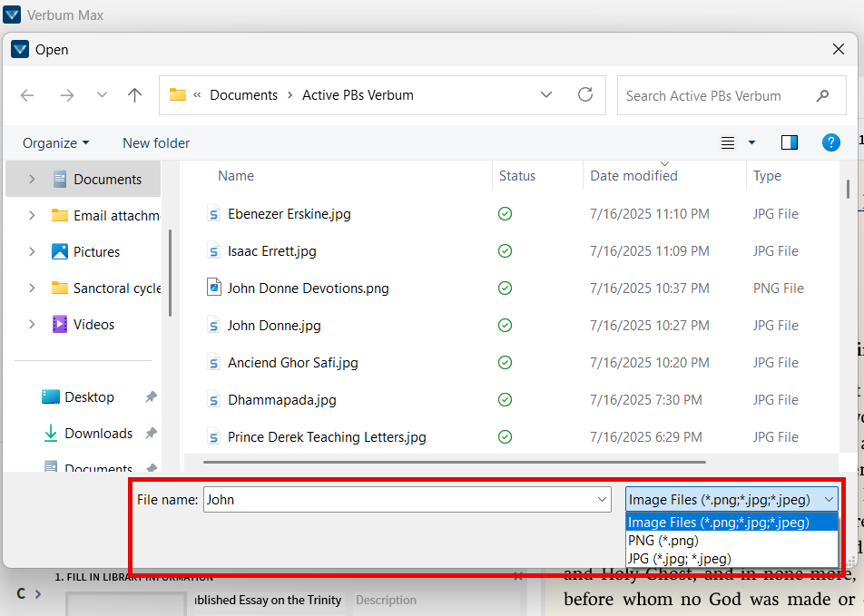Select Anciend Ghor Safi.jpg file
Viewport: 864px width, 616px height.
click(x=292, y=363)
